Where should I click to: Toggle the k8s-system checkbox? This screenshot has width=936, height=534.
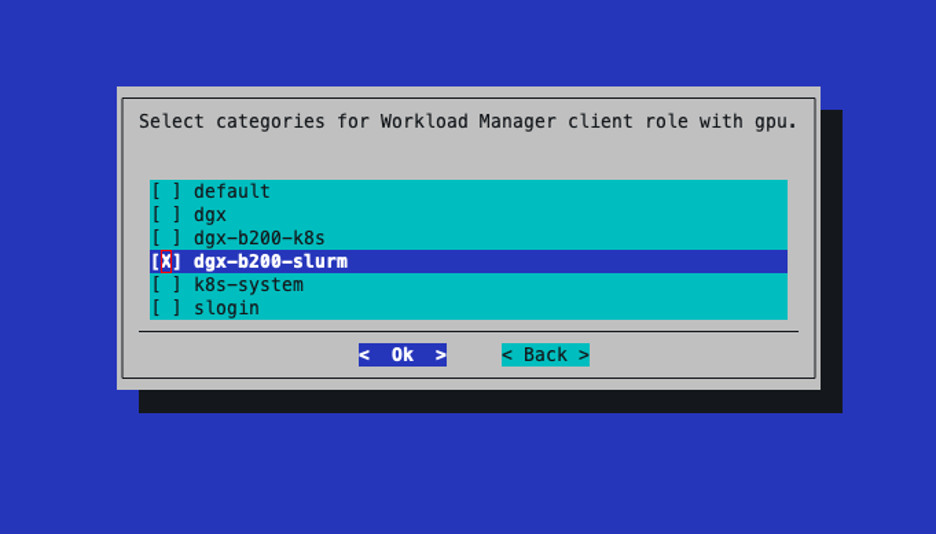pos(166,285)
